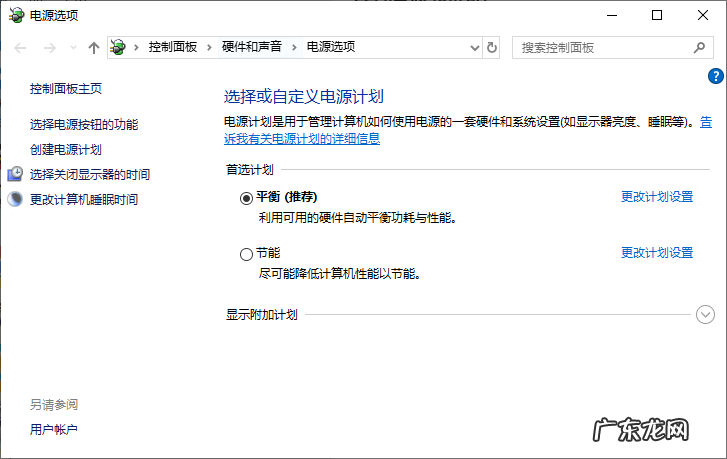Select the 节能 power plan

pyautogui.click(x=246, y=254)
